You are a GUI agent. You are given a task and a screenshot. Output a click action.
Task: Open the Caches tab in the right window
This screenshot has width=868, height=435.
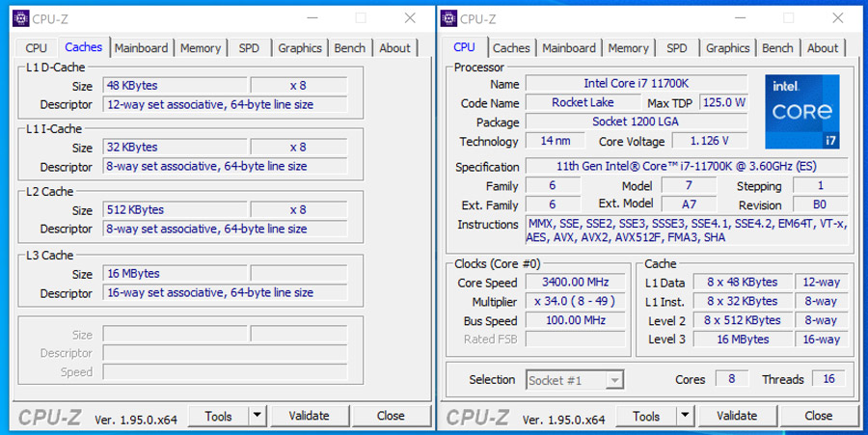[x=511, y=48]
